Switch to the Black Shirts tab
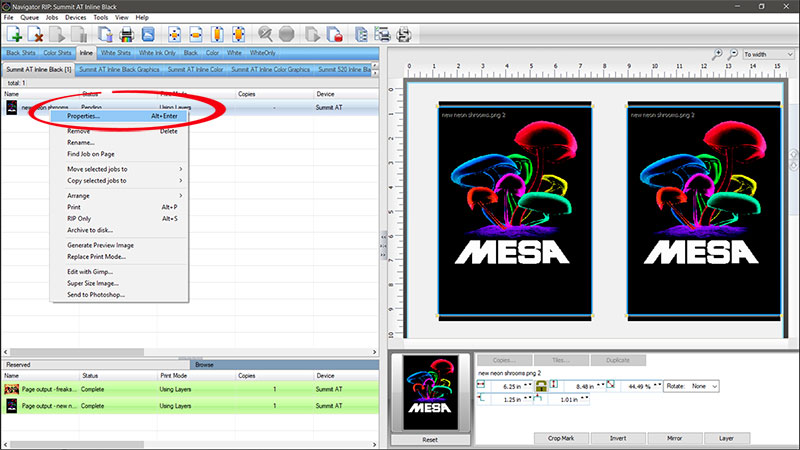This screenshot has width=800, height=450. (21, 53)
